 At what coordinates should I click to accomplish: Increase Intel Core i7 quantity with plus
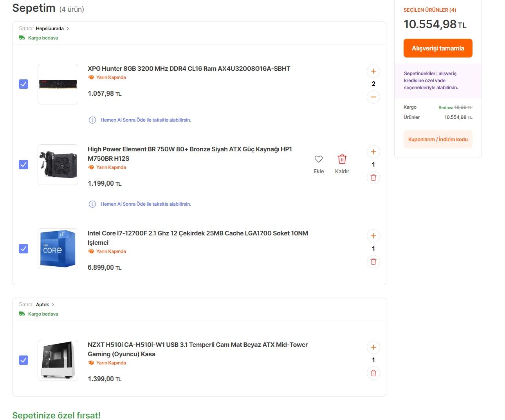[373, 236]
